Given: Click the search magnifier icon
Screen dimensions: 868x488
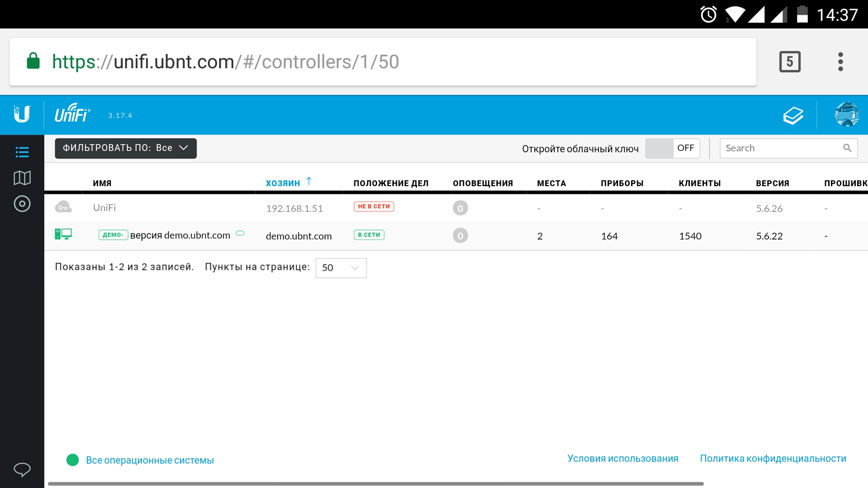Looking at the screenshot, I should tap(847, 148).
